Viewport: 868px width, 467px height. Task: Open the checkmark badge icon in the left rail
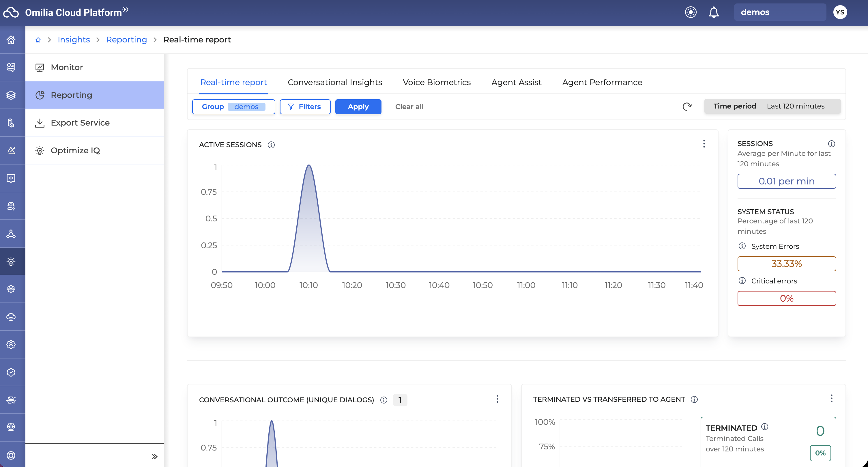point(11,372)
